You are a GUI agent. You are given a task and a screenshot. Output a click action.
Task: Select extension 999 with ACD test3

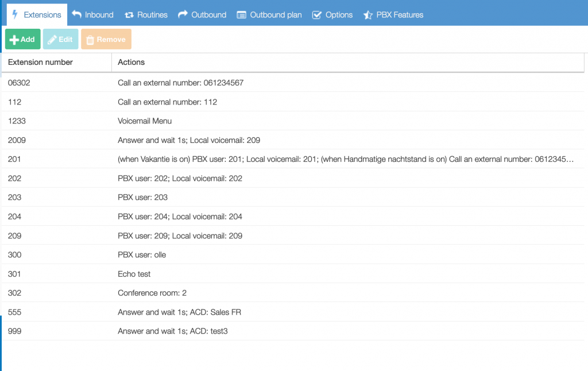(x=172, y=331)
